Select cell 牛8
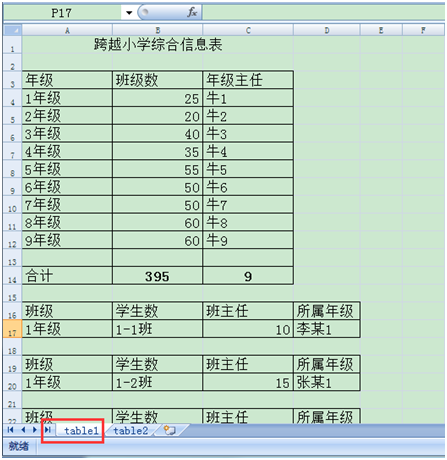The height and width of the screenshot is (460, 447). point(248,222)
